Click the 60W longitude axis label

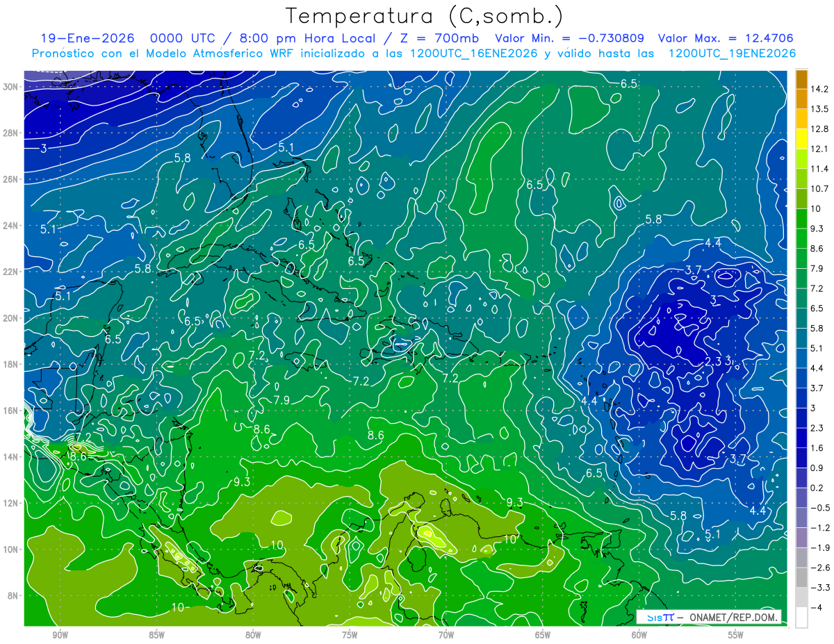coord(639,634)
